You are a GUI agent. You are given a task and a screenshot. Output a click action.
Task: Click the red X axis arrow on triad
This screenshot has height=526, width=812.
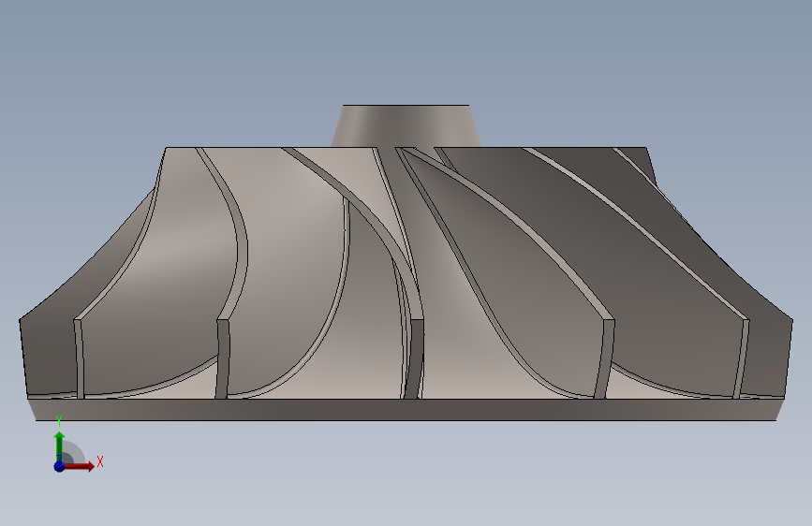point(80,466)
